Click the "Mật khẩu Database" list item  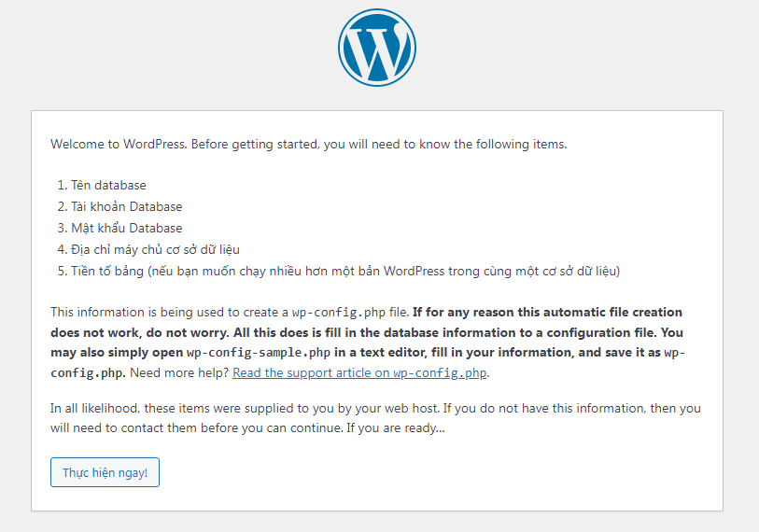(126, 229)
